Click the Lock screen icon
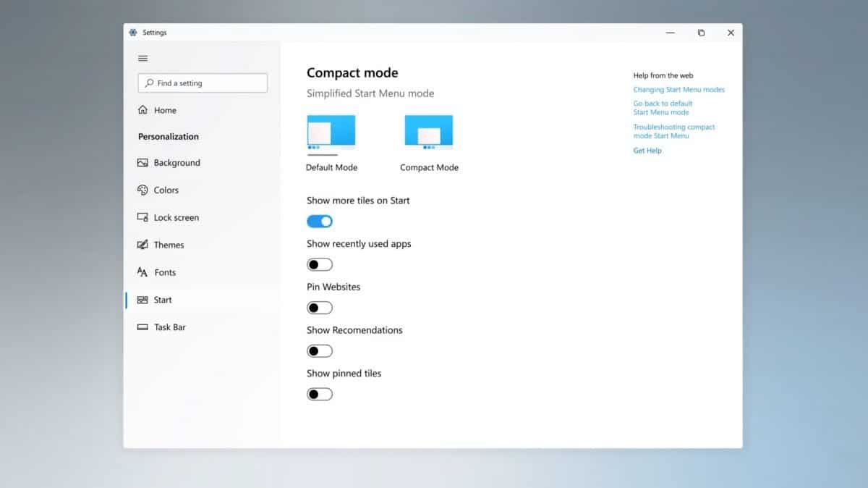Viewport: 868px width, 488px height. click(x=142, y=217)
